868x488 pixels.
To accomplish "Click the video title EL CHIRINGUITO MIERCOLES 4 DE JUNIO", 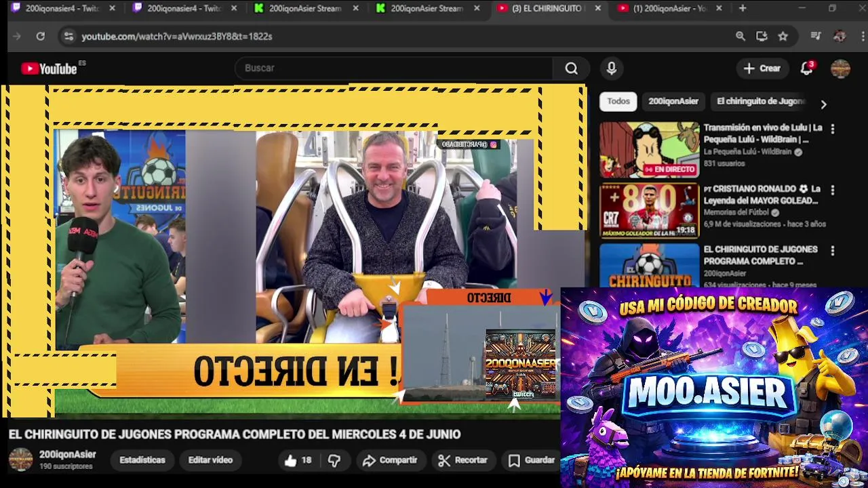I will 235,434.
